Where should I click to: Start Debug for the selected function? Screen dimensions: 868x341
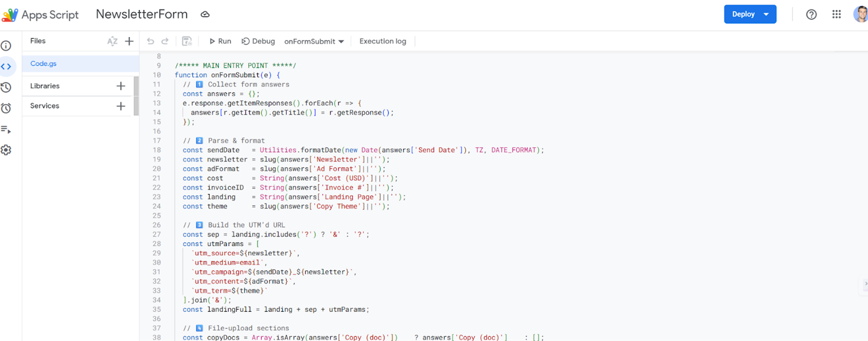tap(258, 41)
